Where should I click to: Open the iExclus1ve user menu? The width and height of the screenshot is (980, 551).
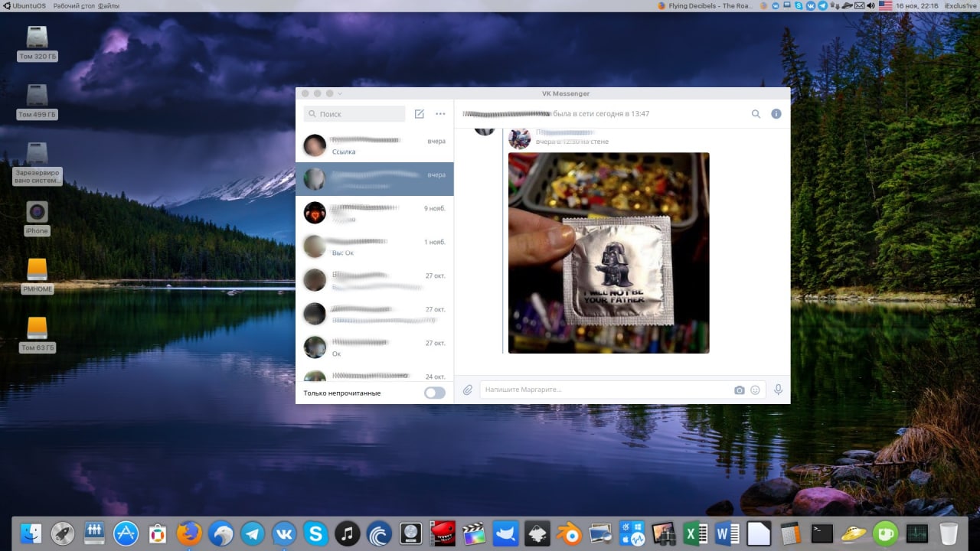pos(961,5)
